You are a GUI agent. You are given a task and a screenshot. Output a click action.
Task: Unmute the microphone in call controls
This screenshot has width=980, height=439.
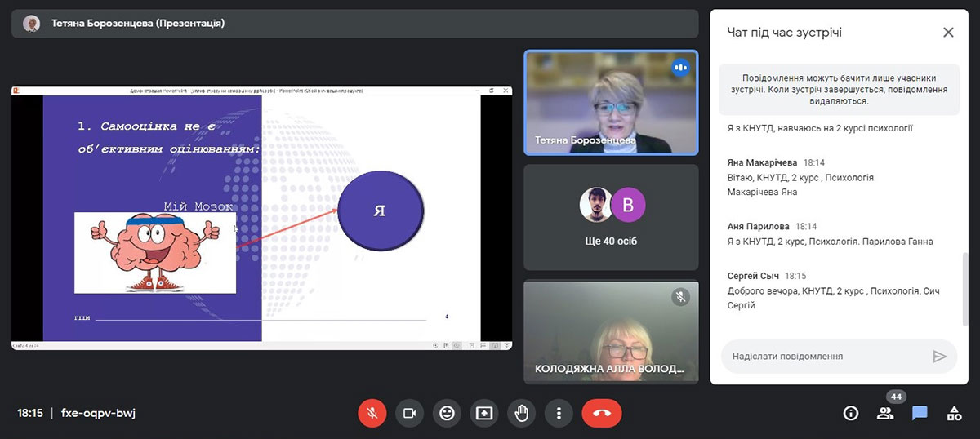tap(372, 413)
